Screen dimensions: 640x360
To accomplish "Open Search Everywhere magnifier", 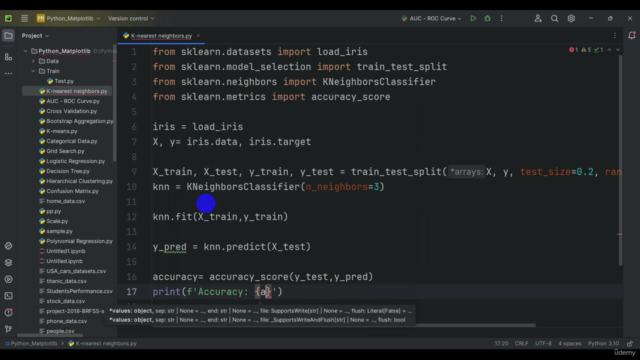I will click(554, 18).
